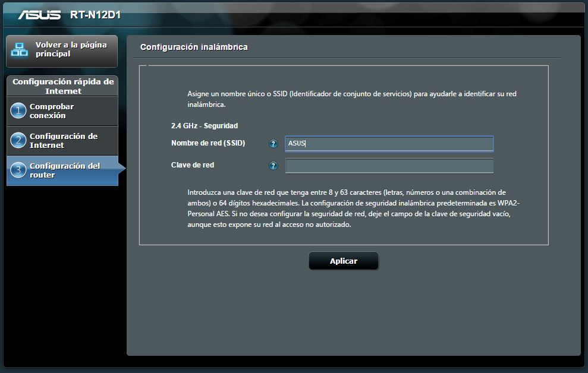Screen dimensions: 588x373
Task: Go to Configuración de Internet step
Action: (x=64, y=141)
